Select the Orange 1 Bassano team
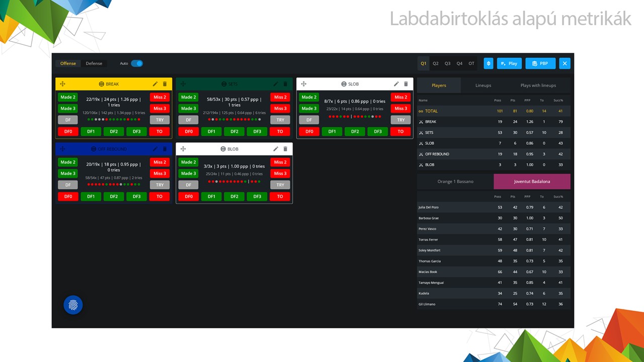The width and height of the screenshot is (644, 362). 455,182
